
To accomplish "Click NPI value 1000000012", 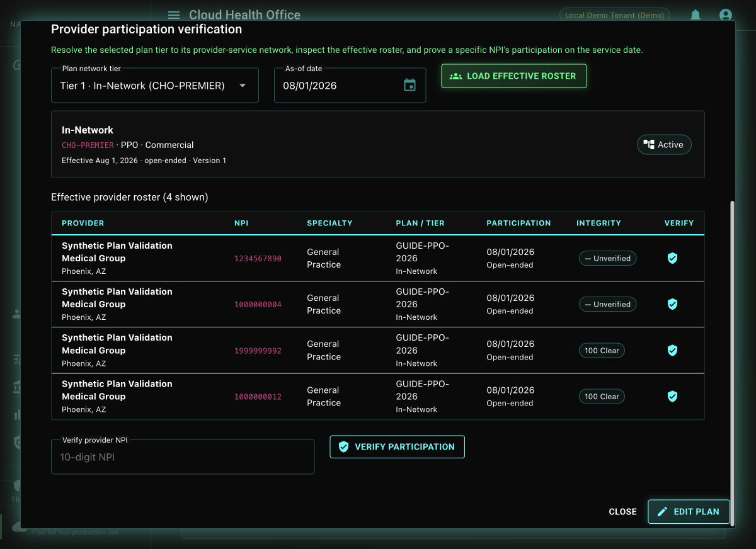I will point(258,397).
